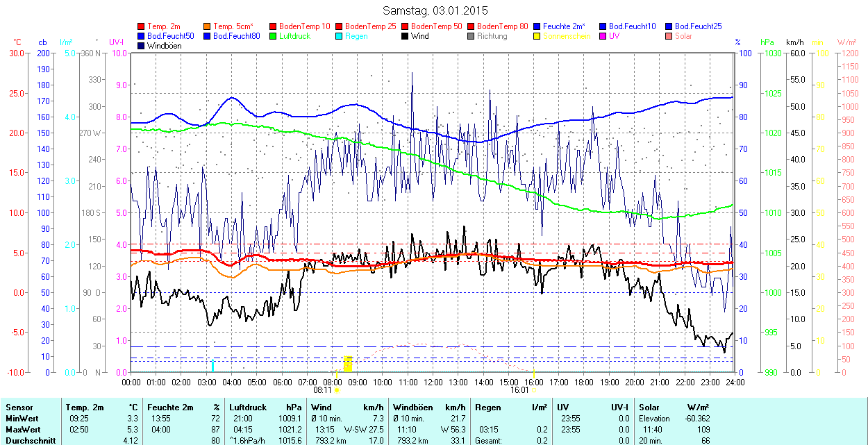Click the Solar legend label

click(683, 36)
